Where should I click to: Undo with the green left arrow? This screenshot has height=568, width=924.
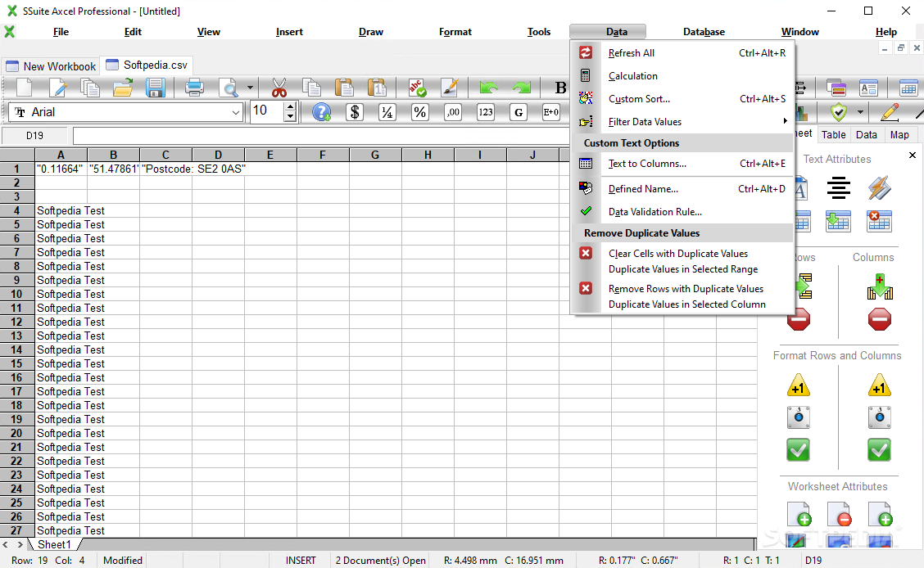click(x=488, y=88)
